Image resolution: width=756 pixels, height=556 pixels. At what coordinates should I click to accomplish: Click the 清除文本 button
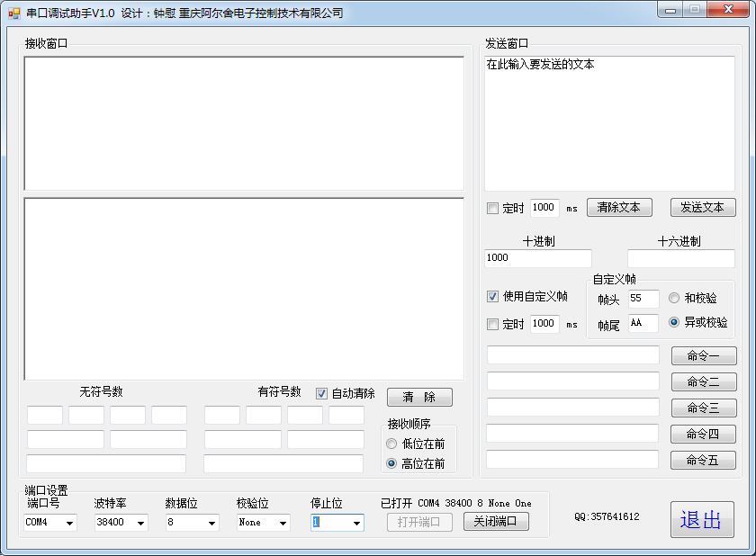click(619, 208)
